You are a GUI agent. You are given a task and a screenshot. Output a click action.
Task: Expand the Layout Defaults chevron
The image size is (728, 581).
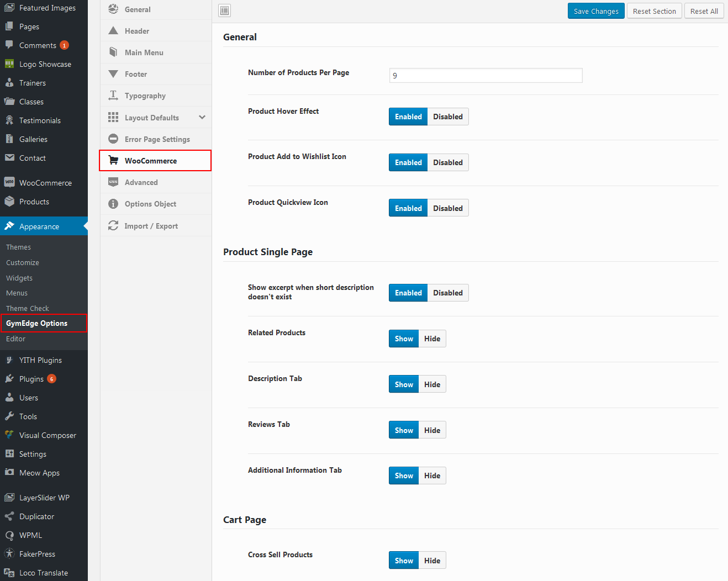click(202, 118)
